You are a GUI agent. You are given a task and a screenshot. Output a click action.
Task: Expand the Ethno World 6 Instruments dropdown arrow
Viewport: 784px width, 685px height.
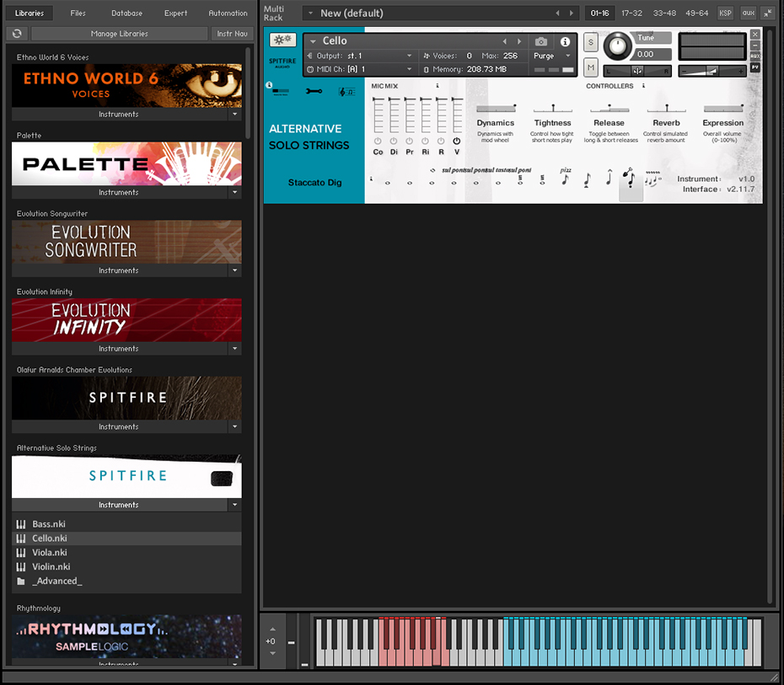pos(235,115)
